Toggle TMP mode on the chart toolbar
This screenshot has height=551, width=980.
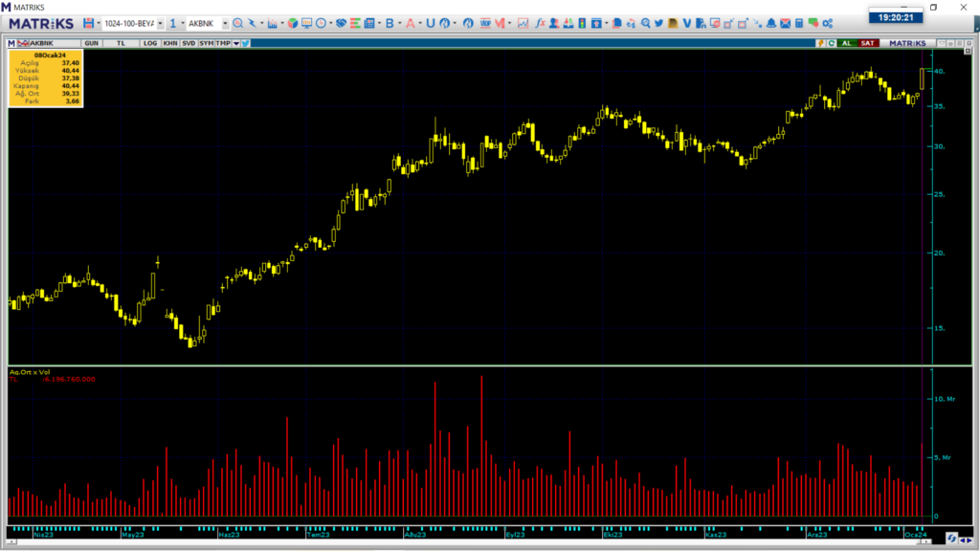tap(222, 42)
